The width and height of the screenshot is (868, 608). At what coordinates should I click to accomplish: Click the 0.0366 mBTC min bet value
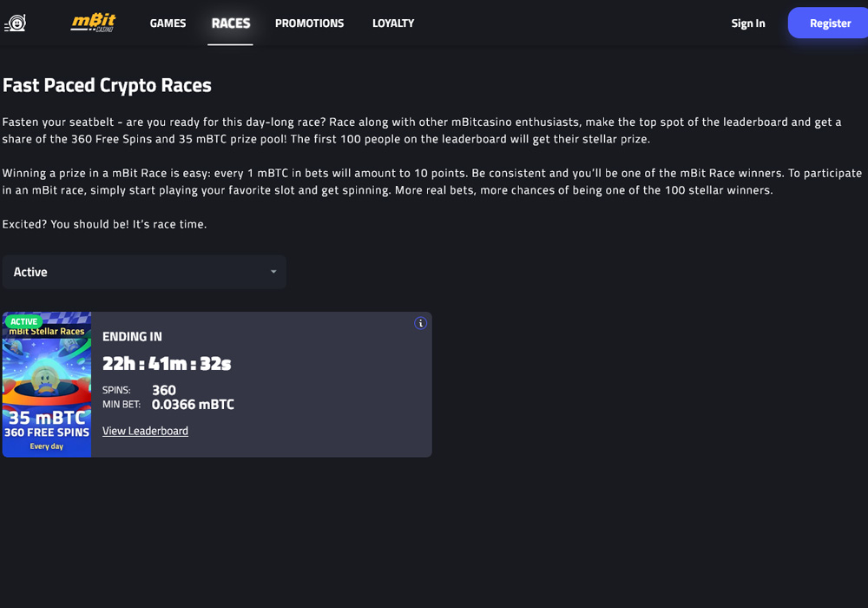pos(193,404)
